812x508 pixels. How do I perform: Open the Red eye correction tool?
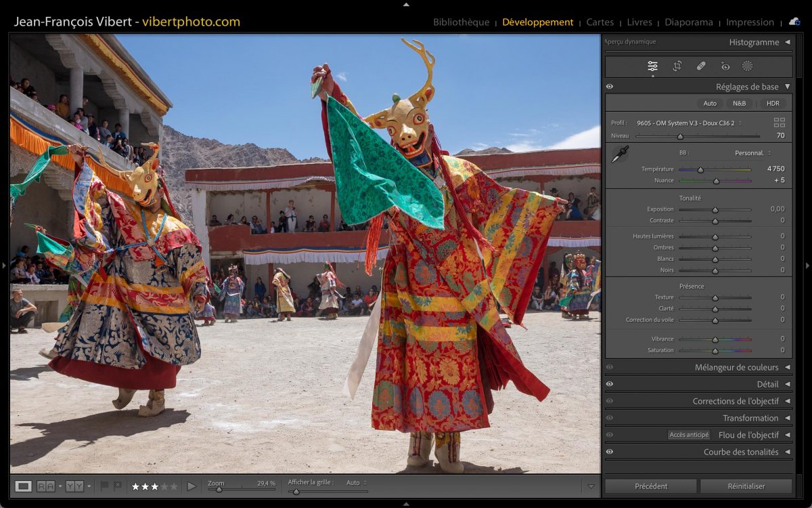pyautogui.click(x=725, y=66)
